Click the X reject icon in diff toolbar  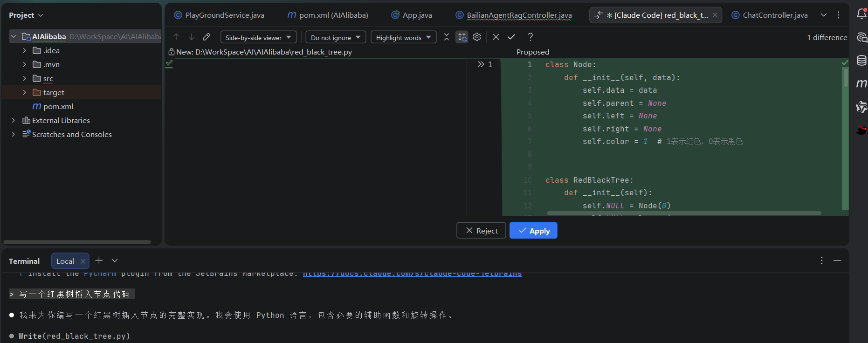tap(496, 37)
